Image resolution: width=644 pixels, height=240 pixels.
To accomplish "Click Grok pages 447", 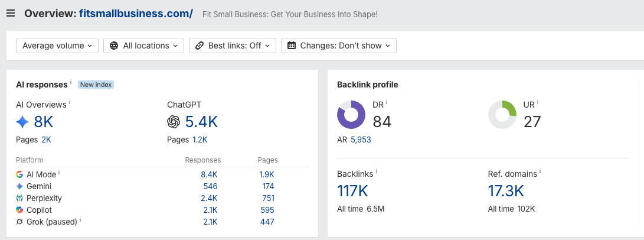I will coord(267,222).
